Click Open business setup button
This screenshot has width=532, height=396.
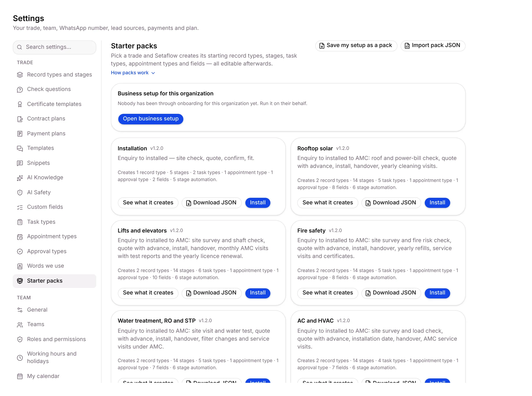tap(151, 119)
